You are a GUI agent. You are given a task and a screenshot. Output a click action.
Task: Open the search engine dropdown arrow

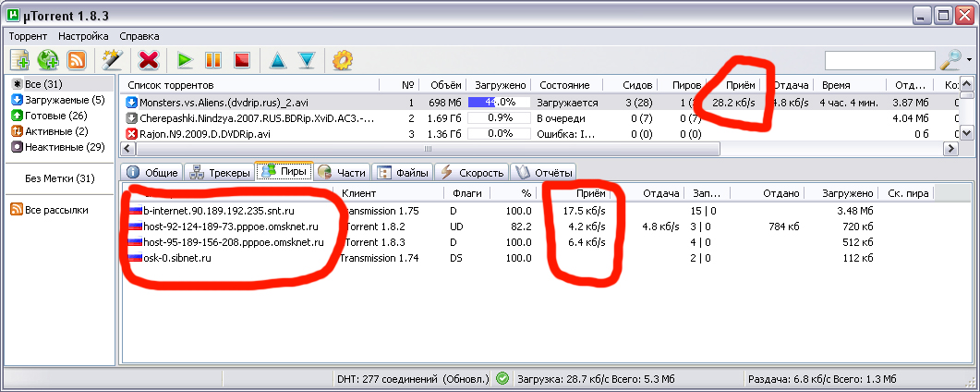pyautogui.click(x=969, y=60)
